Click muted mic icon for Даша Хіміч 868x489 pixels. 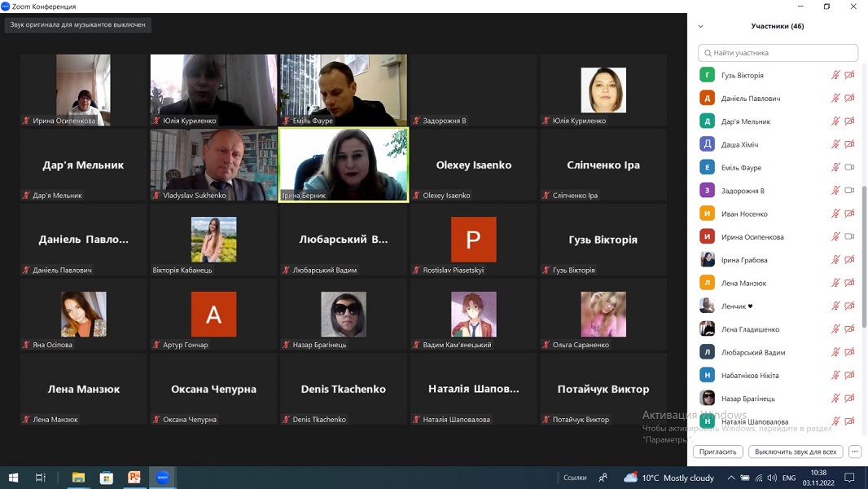[x=835, y=144]
